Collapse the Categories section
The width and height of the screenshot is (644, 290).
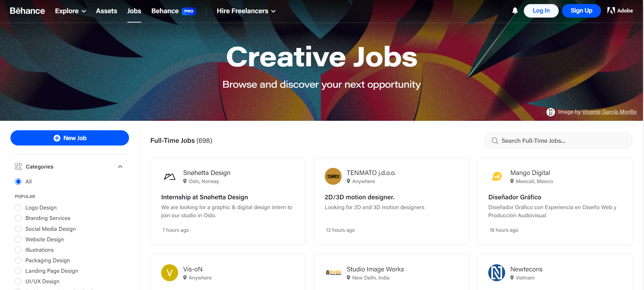click(x=120, y=166)
